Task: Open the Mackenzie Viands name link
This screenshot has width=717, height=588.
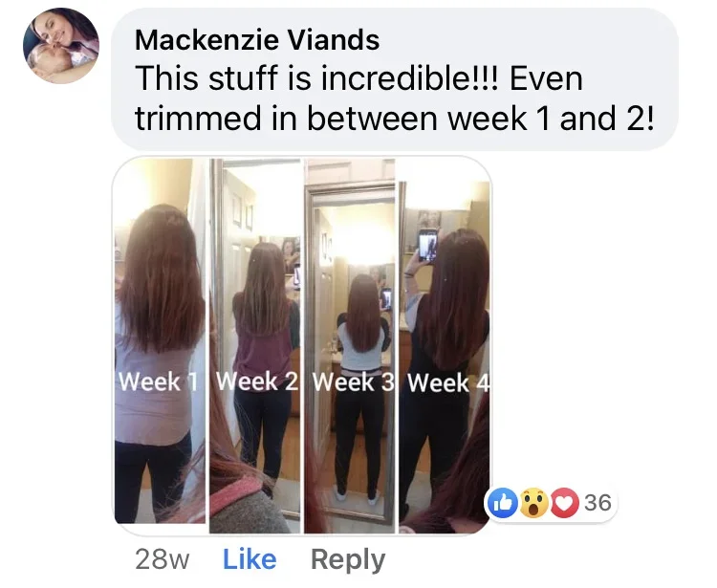Action: pos(257,40)
